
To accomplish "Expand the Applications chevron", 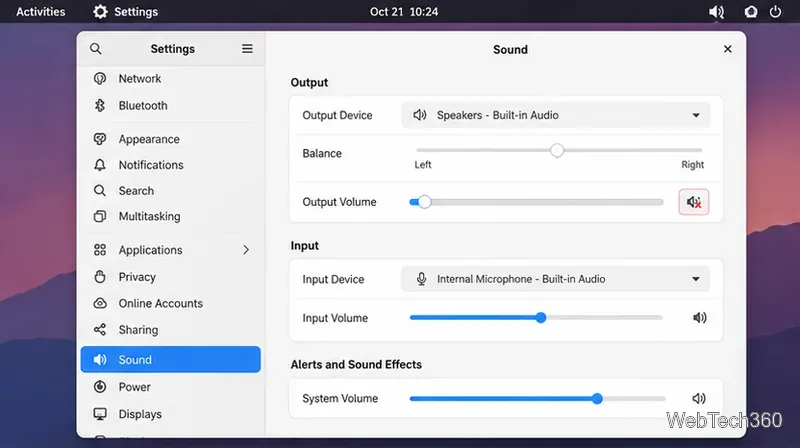I will point(246,250).
